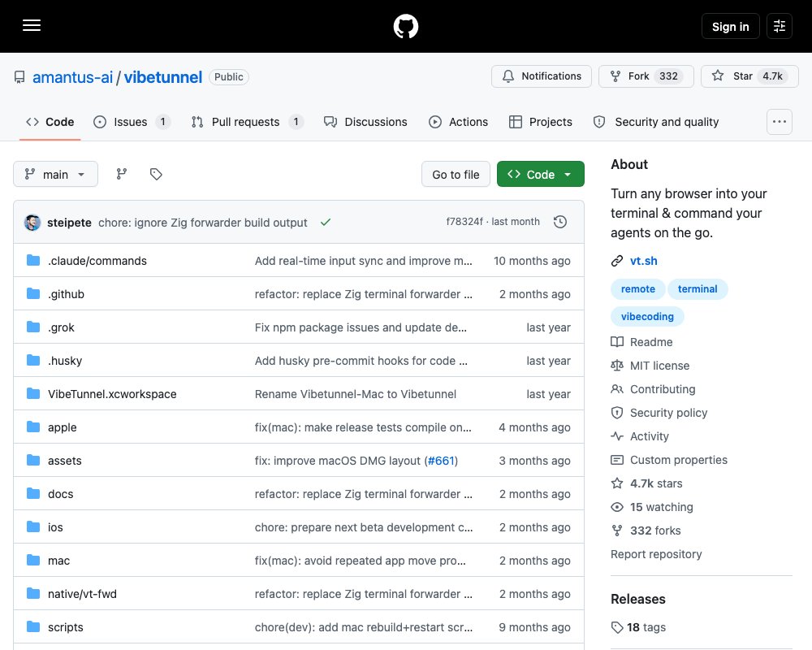Open the .github folder

66,294
